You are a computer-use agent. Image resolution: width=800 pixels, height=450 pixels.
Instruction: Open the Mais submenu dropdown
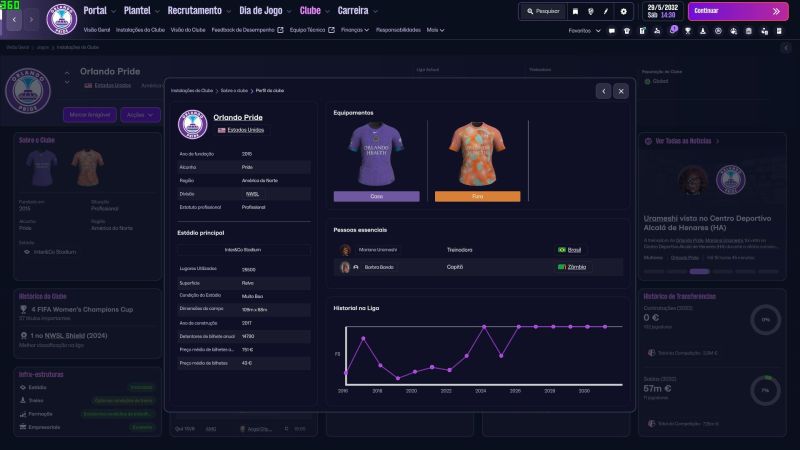435,30
